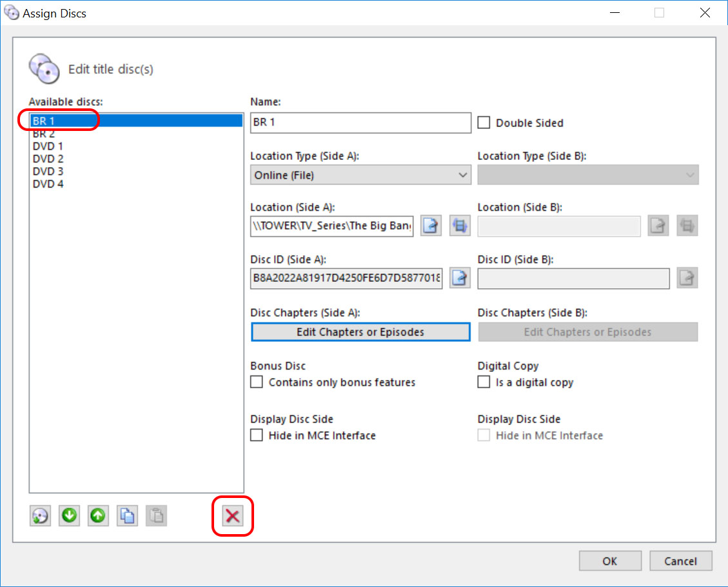Screen dimensions: 728x587
Task: Delete selected disc with red X
Action: tap(233, 516)
